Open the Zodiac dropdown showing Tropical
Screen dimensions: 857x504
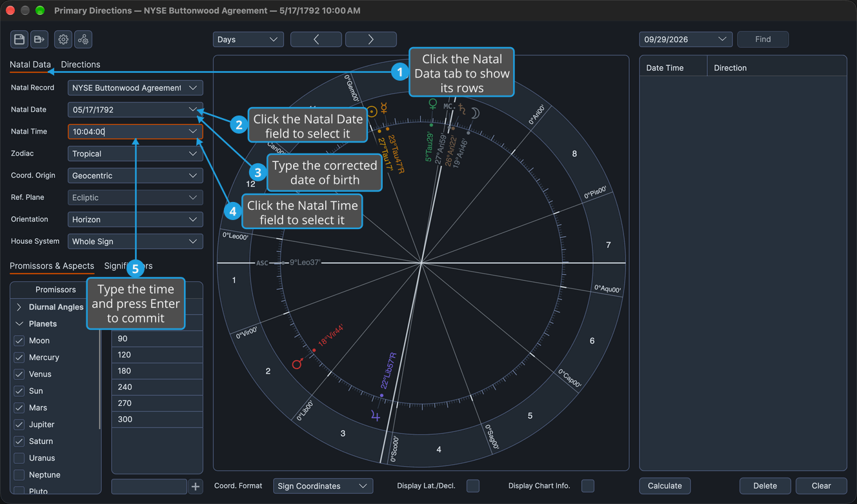coord(136,154)
